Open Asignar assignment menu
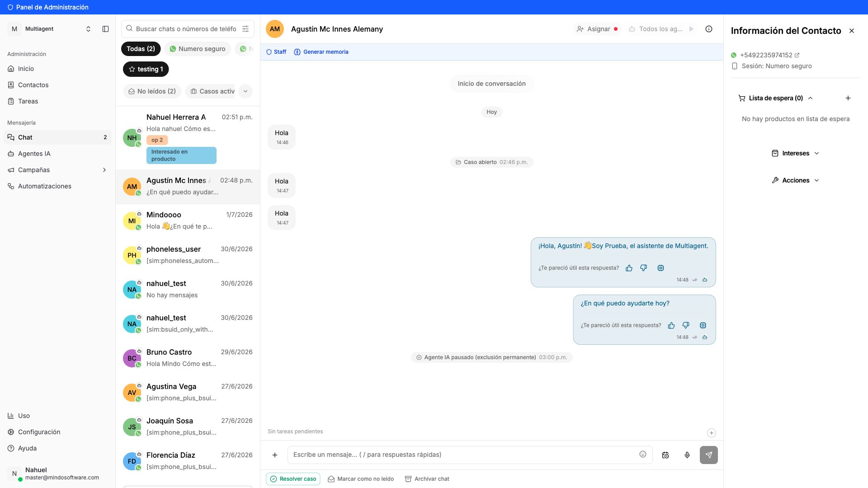The width and height of the screenshot is (868, 488). pos(597,29)
